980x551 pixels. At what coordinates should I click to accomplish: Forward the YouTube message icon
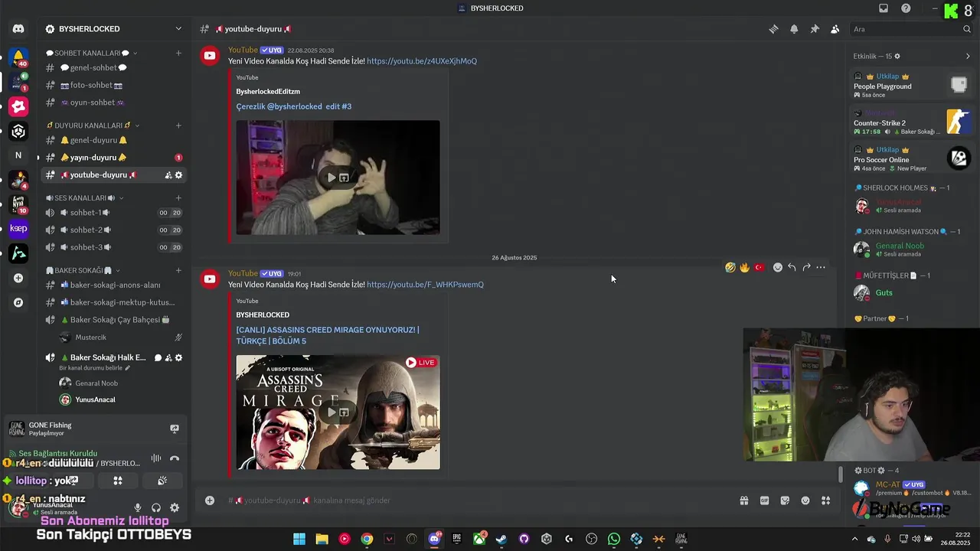[806, 267]
